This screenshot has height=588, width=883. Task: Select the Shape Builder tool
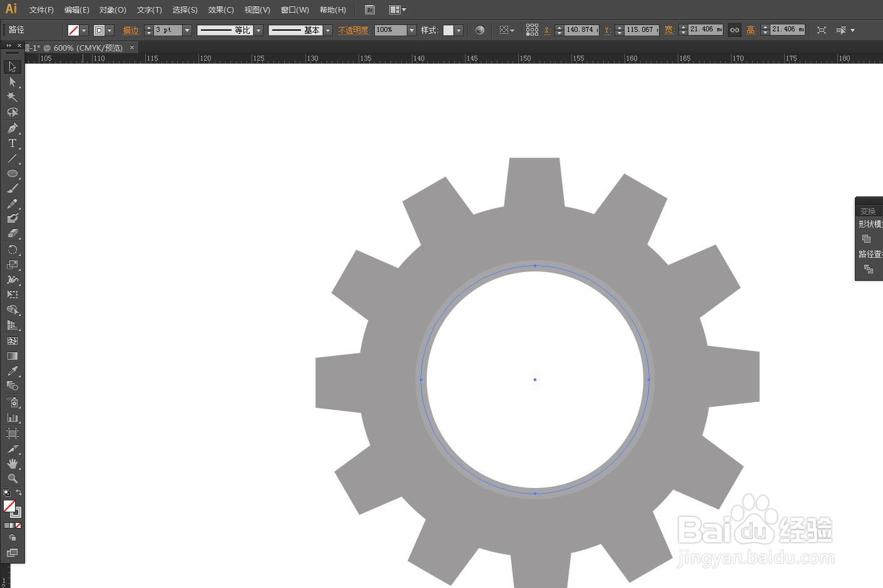coord(12,310)
